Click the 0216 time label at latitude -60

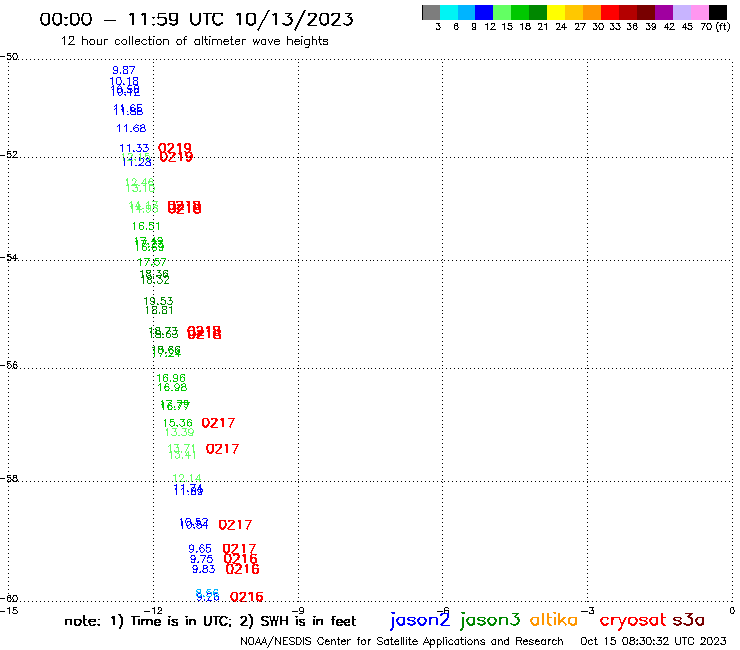(x=246, y=597)
